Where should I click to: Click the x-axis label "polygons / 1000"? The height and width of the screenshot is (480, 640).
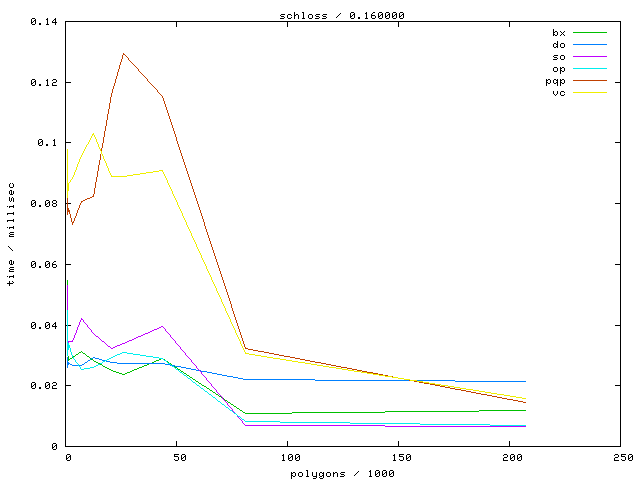pos(344,471)
